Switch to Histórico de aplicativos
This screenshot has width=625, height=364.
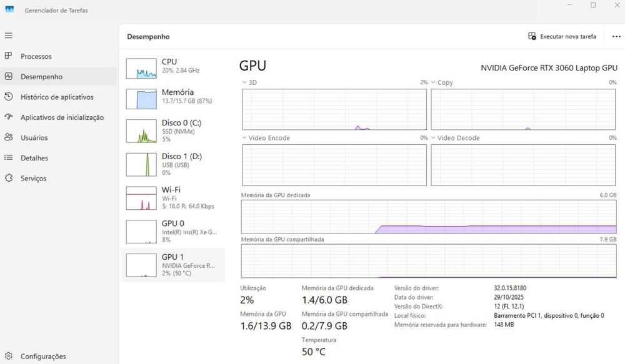[58, 97]
